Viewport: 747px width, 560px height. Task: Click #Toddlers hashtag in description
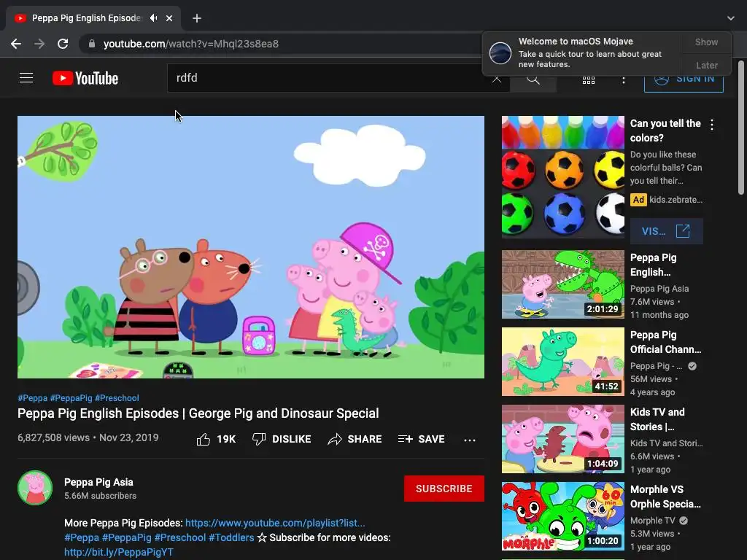[231, 537]
